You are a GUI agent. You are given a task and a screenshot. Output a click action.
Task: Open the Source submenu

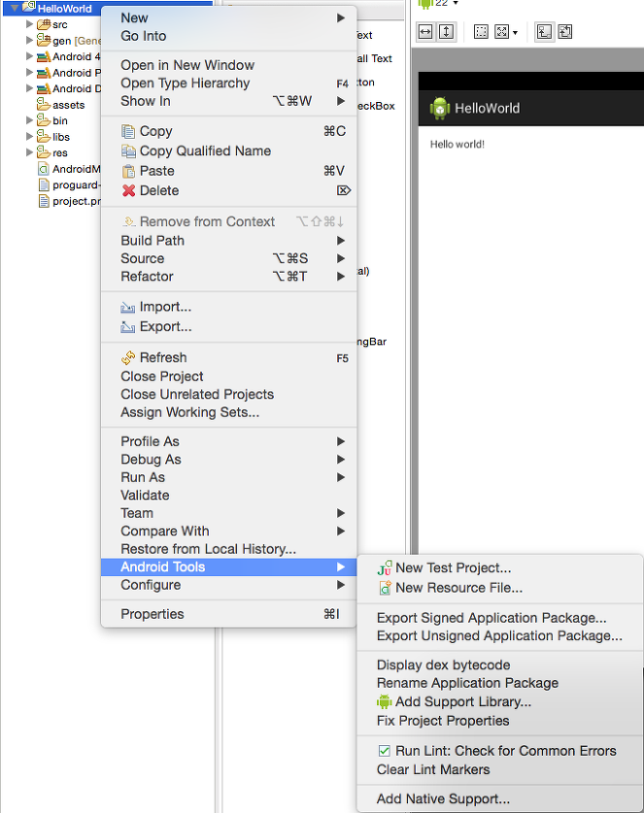tap(228, 258)
